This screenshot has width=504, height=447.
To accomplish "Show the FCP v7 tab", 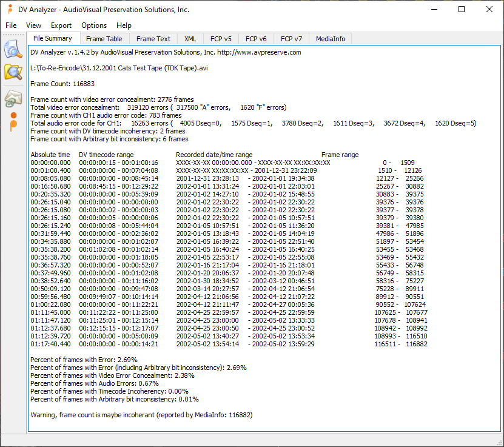I will click(x=291, y=39).
